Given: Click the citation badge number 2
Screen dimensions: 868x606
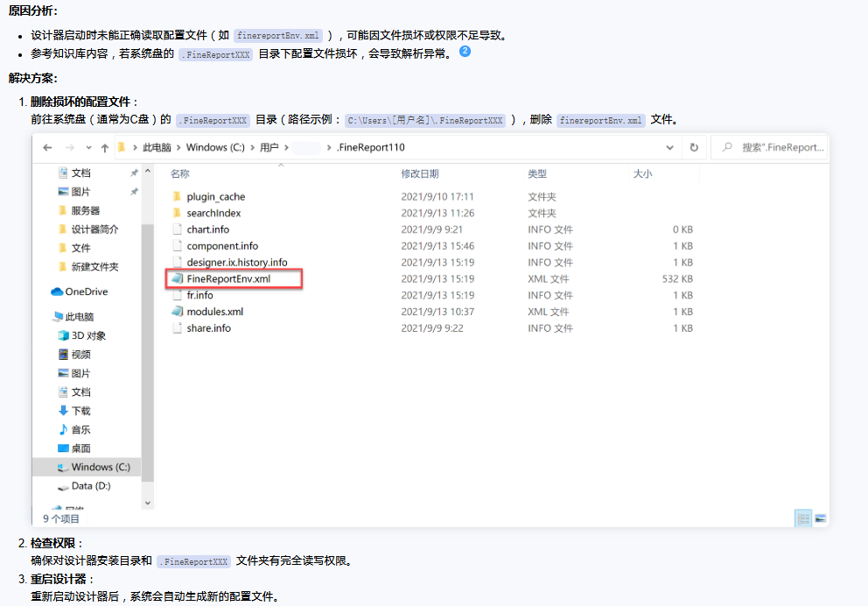Looking at the screenshot, I should click(465, 51).
